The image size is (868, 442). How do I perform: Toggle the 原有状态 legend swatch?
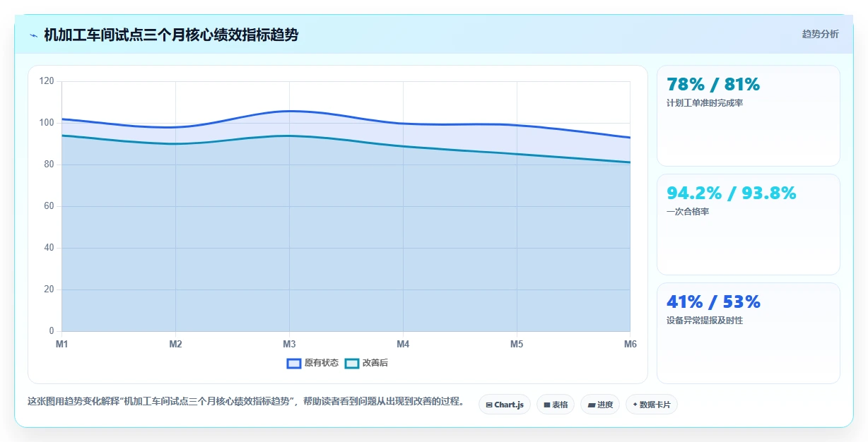tap(294, 363)
